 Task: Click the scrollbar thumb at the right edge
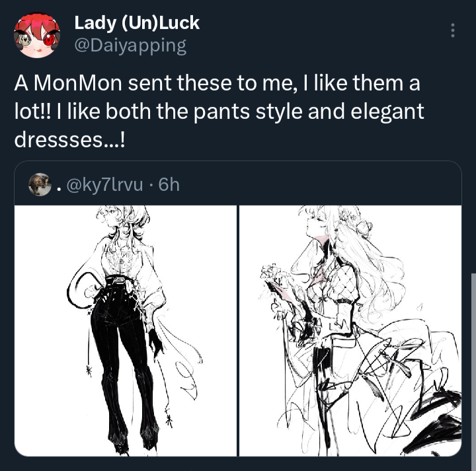click(473, 372)
